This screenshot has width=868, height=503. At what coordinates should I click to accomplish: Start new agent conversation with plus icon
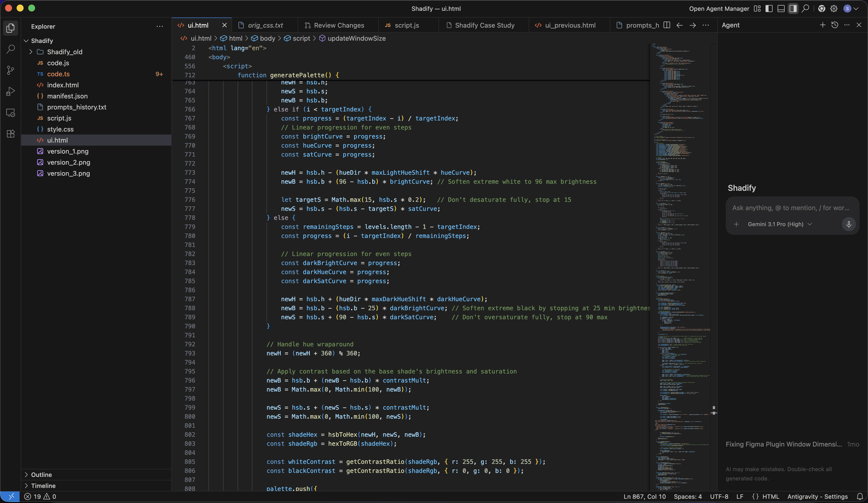[823, 25]
